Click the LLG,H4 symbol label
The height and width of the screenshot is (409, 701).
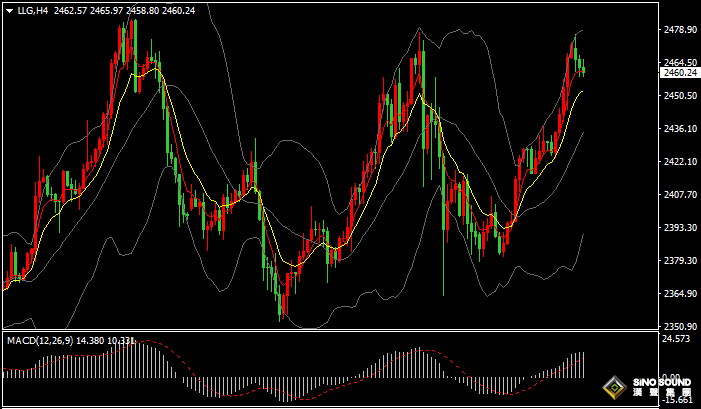point(32,11)
